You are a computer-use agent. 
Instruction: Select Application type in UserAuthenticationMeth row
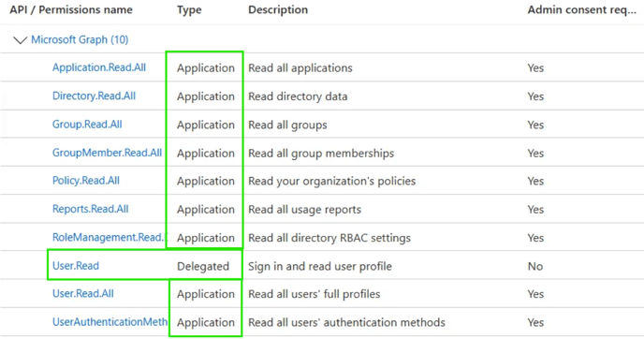tap(206, 322)
